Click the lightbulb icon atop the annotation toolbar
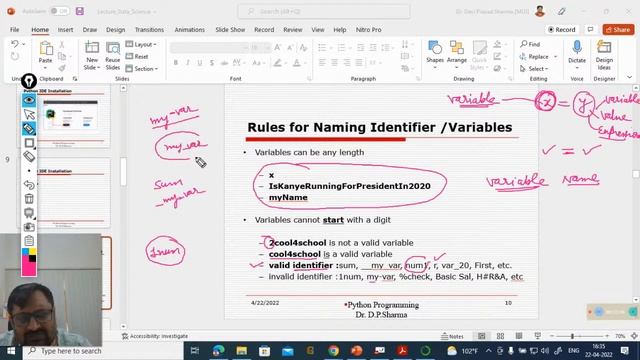The height and width of the screenshot is (360, 640). (29, 81)
